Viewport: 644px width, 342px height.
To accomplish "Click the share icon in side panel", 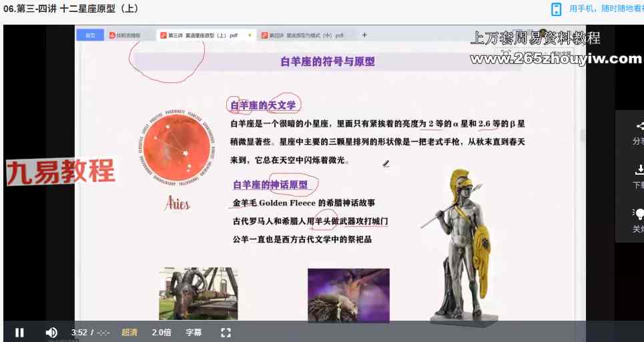I will [639, 126].
